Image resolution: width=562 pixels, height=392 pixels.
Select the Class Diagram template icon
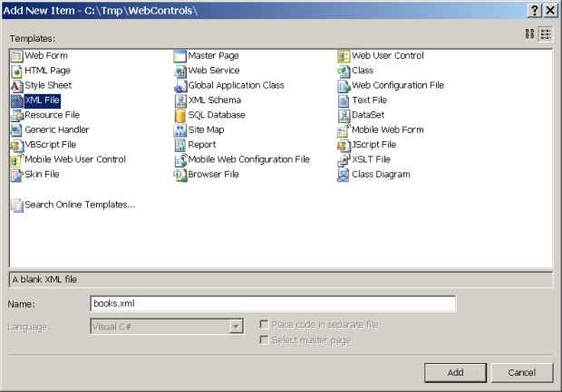tap(344, 175)
